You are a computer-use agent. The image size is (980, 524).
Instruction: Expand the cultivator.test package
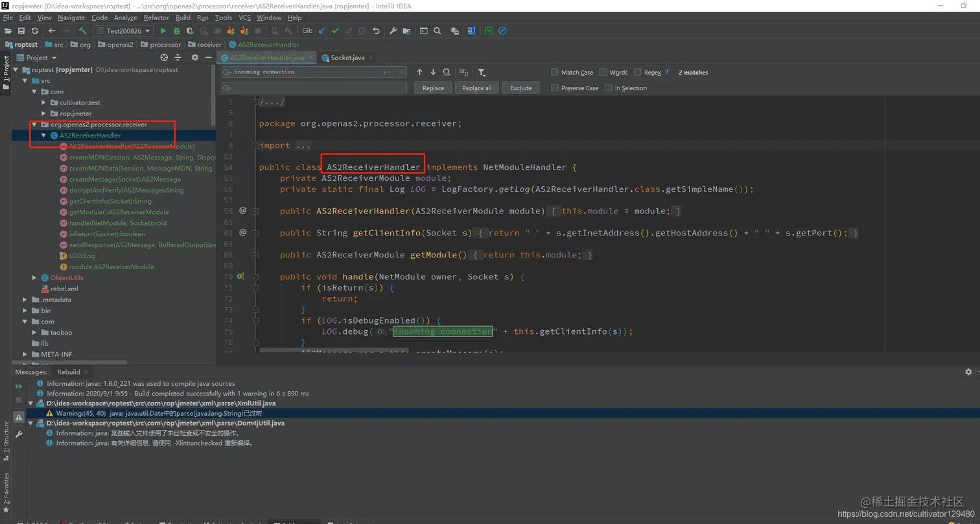tap(44, 102)
